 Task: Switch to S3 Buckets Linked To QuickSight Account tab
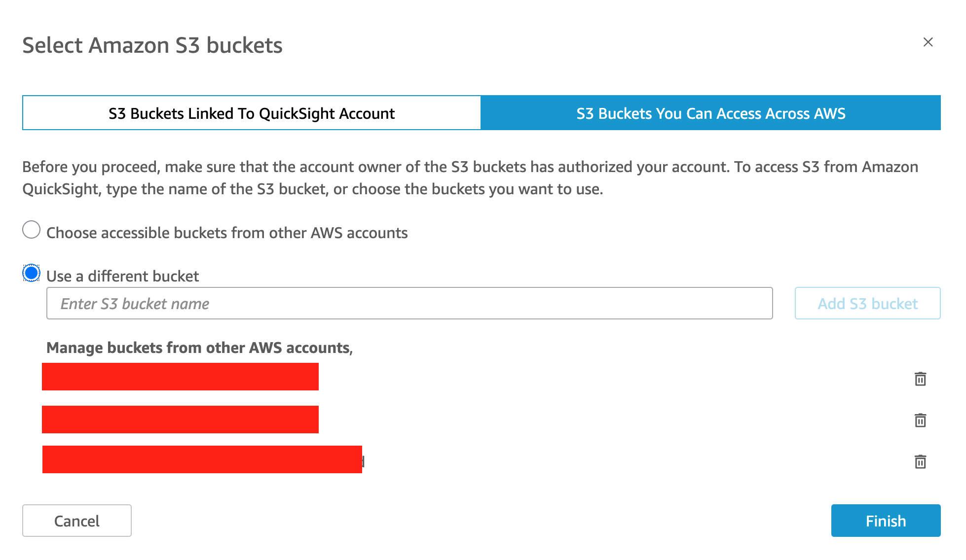252,113
